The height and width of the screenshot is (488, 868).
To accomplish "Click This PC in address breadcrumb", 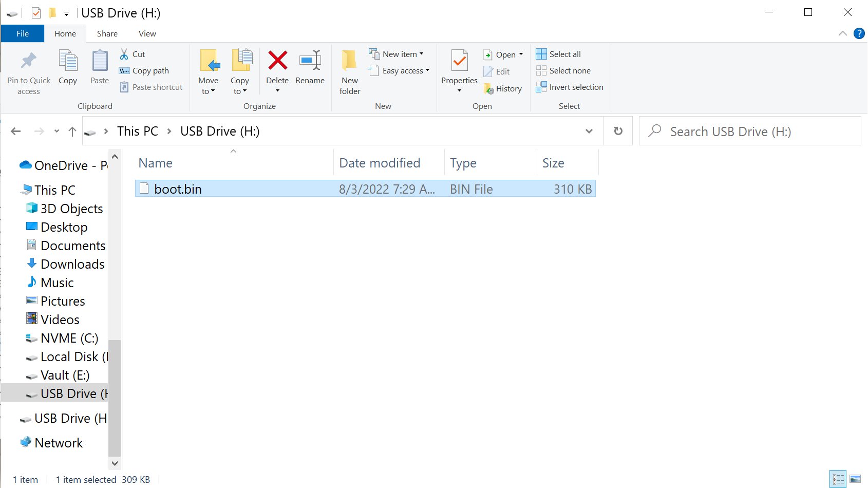I will 138,131.
